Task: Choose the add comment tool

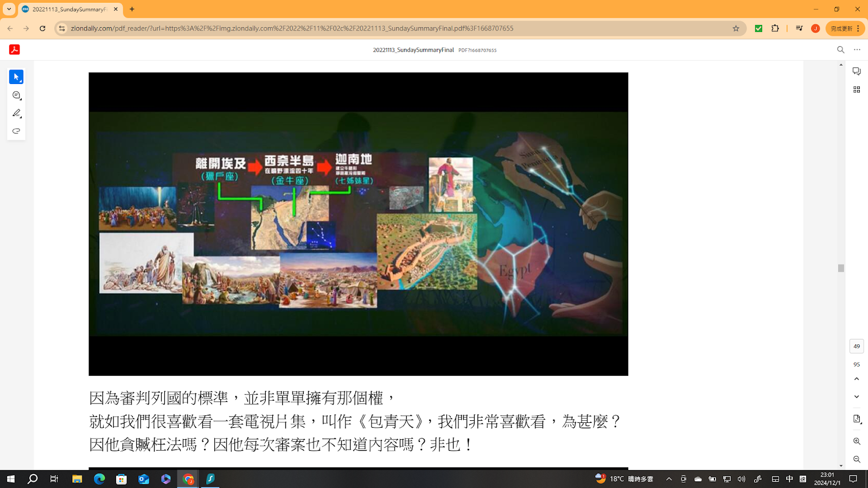Action: pos(16,95)
